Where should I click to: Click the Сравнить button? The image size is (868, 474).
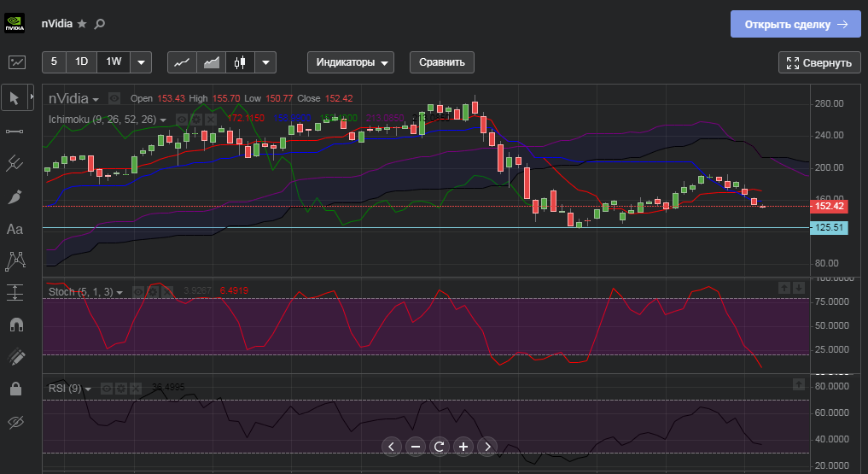pyautogui.click(x=441, y=62)
